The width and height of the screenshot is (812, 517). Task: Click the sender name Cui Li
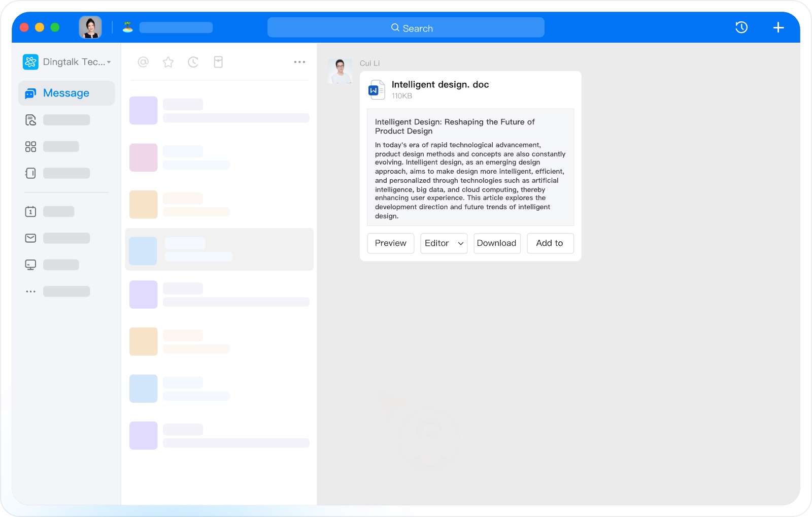(369, 63)
